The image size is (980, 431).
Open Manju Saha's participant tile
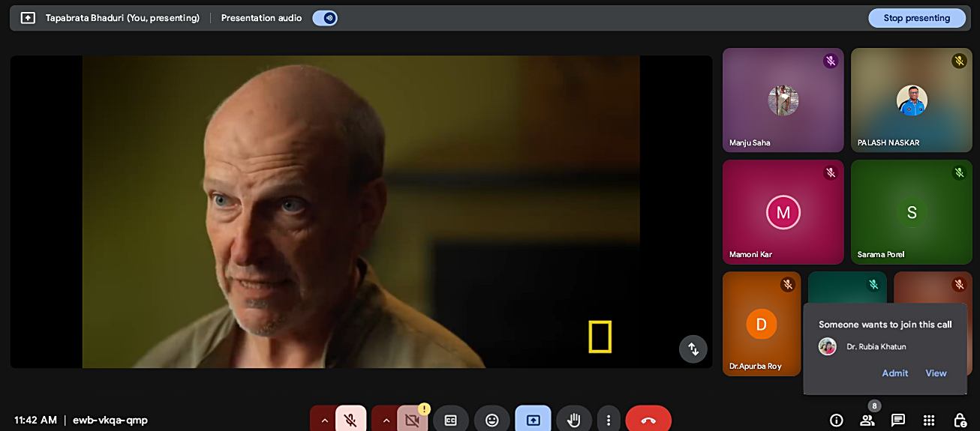[783, 100]
